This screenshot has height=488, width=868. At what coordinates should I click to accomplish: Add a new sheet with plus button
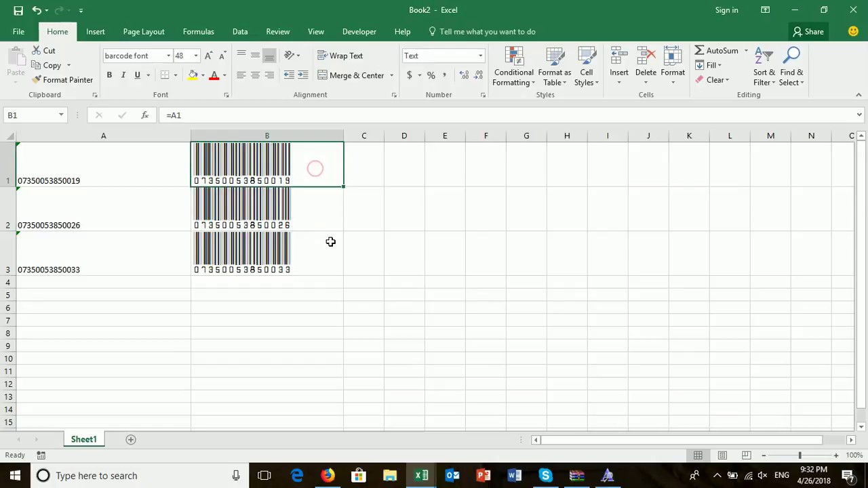[131, 439]
